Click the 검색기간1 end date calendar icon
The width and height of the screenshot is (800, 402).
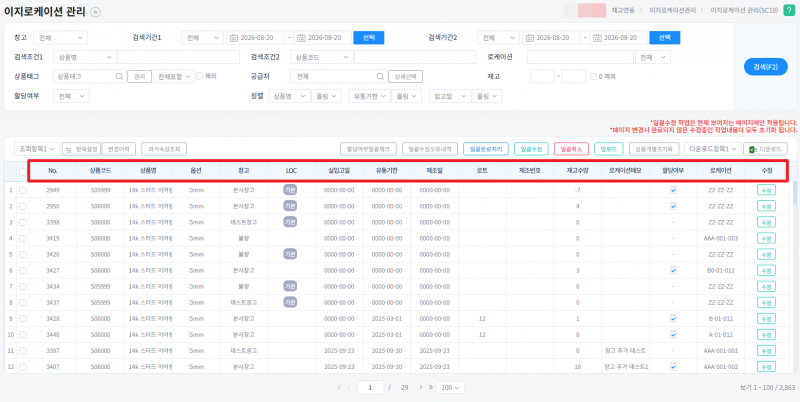pyautogui.click(x=301, y=38)
